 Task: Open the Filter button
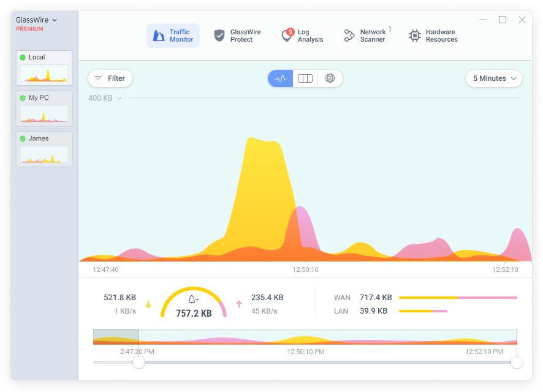click(110, 78)
